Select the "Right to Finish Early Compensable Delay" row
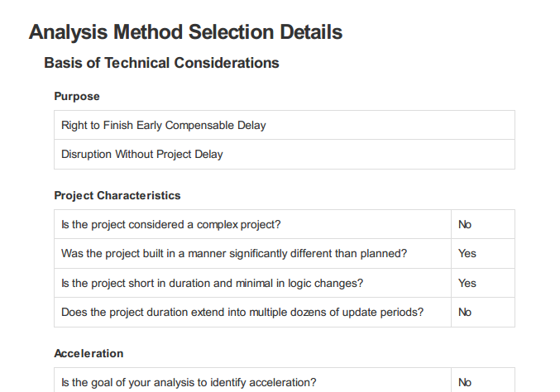Viewport: 560px width, 392px height. 164,126
